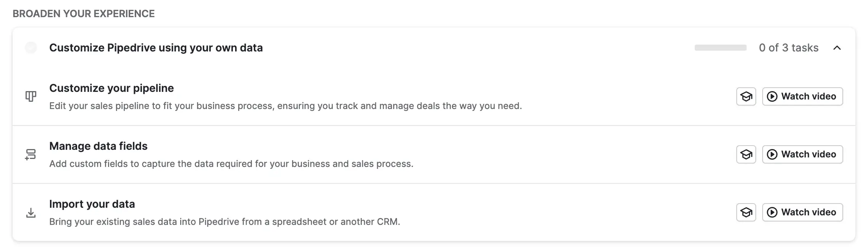
Task: Click the '0 of 3 tasks' counter
Action: 789,48
